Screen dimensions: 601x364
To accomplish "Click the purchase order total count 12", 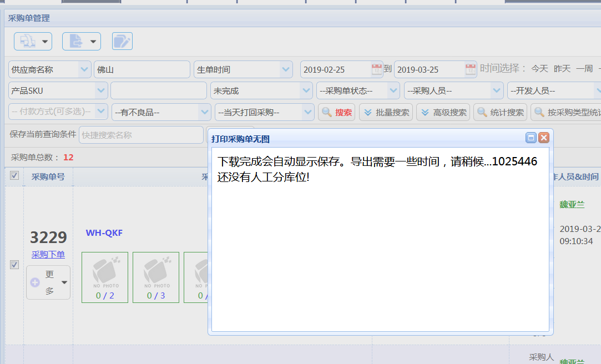I will (x=68, y=158).
